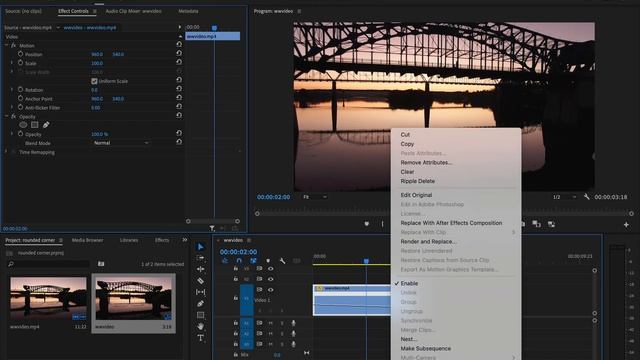Click Program monitor scrub bar
Viewport: 640px width, 360px height.
coord(444,213)
